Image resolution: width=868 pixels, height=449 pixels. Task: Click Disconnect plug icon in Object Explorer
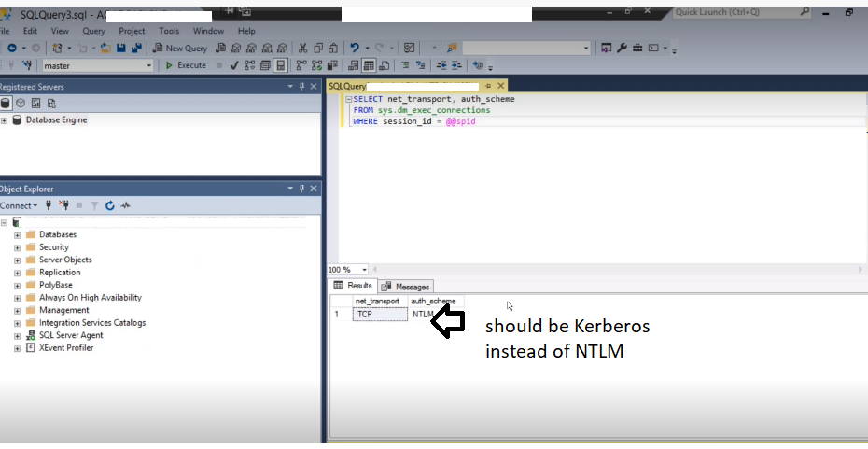click(63, 205)
